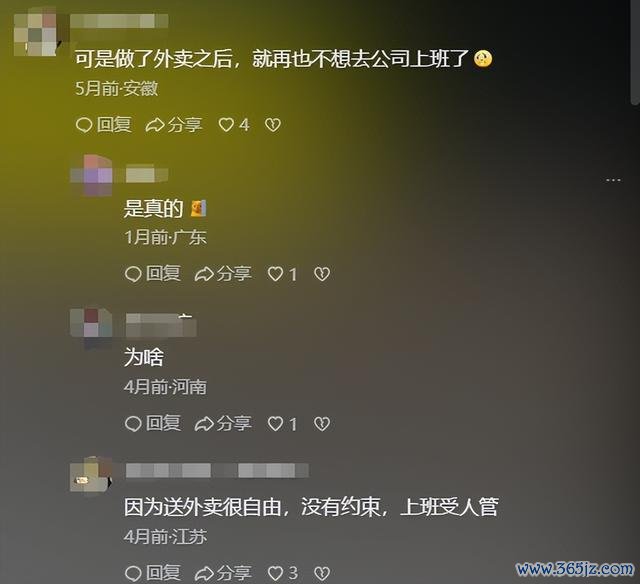Share the Anhui comment
640x584 pixels.
point(174,125)
